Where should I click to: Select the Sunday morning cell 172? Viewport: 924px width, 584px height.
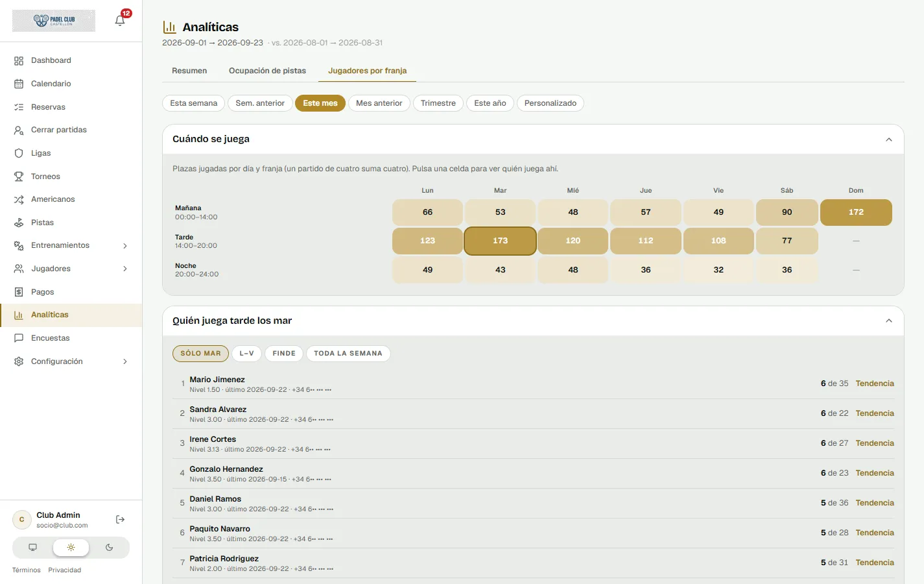pyautogui.click(x=856, y=212)
